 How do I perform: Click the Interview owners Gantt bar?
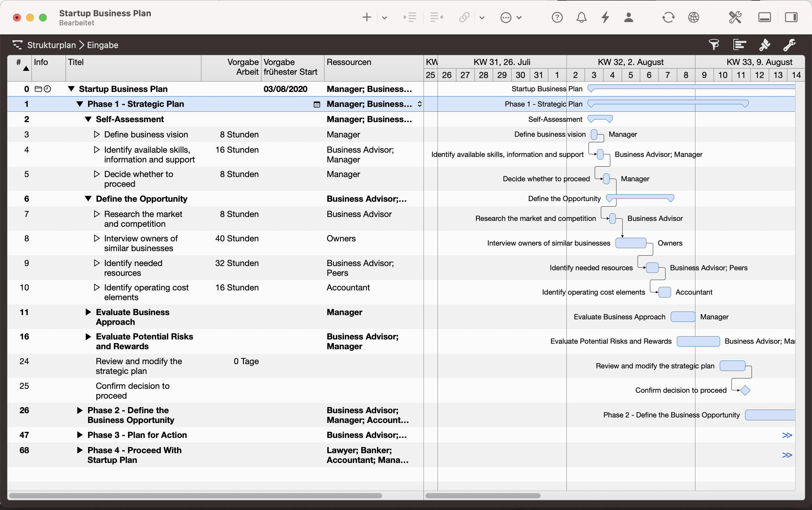click(630, 243)
